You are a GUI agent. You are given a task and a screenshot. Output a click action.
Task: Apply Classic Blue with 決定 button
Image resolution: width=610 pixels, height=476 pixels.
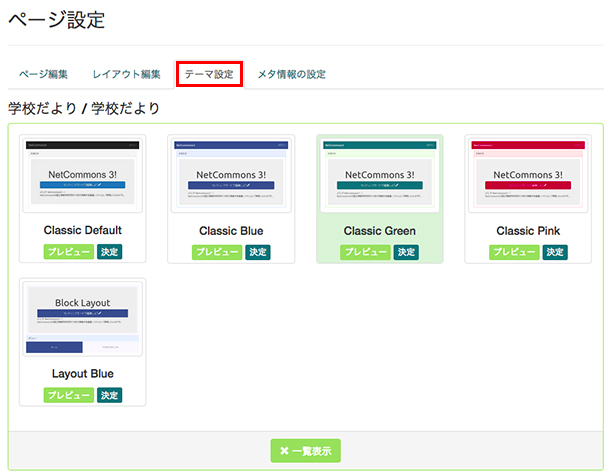[258, 252]
